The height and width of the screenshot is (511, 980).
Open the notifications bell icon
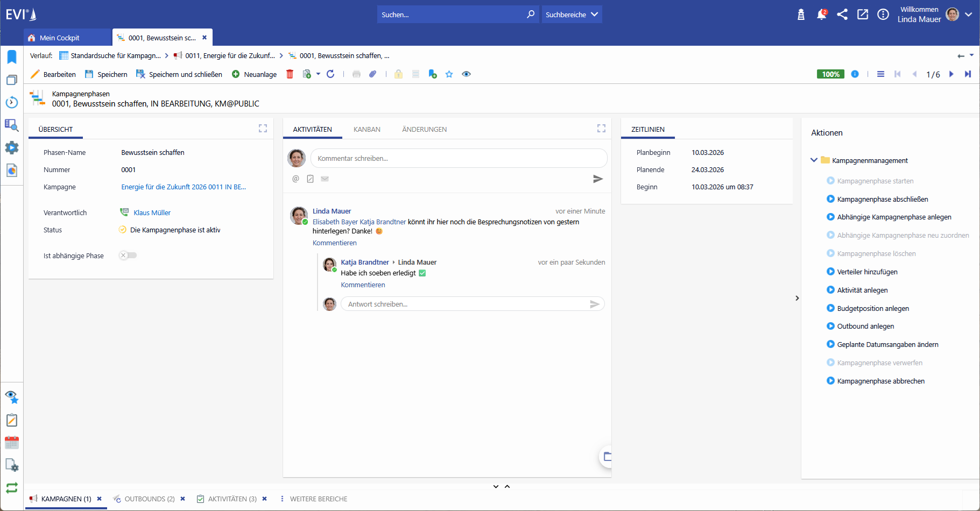(821, 15)
